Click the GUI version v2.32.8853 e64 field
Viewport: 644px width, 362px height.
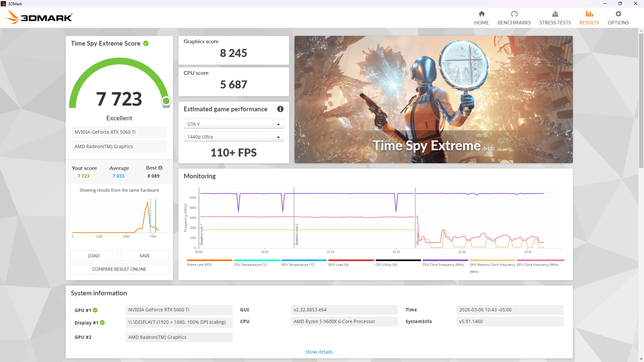[x=344, y=310]
